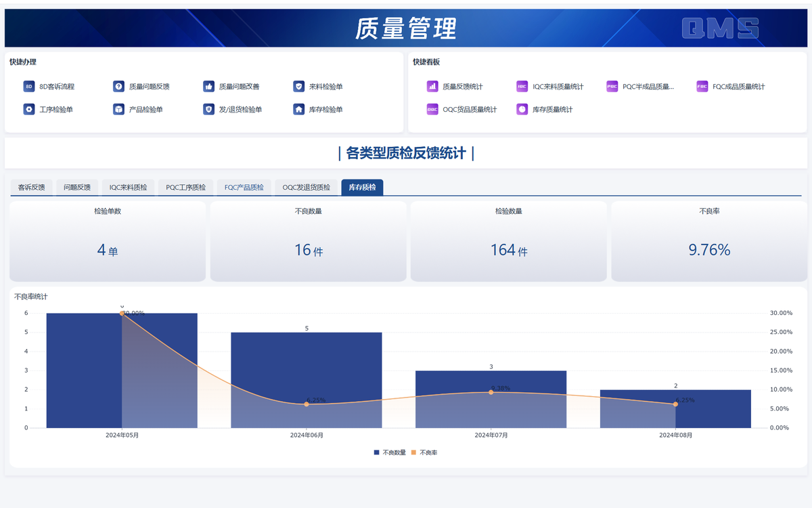The image size is (812, 508).
Task: Click the 2024年07月 axis label
Action: click(x=491, y=436)
